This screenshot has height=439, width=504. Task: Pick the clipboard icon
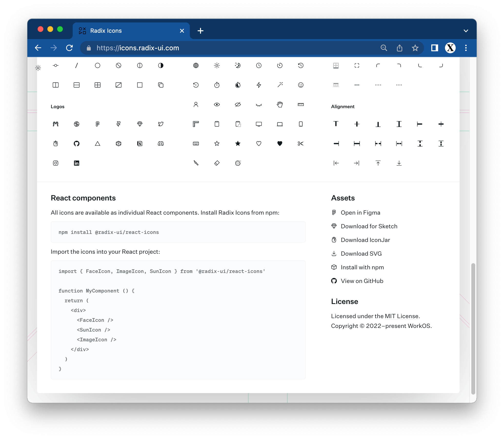click(x=217, y=124)
